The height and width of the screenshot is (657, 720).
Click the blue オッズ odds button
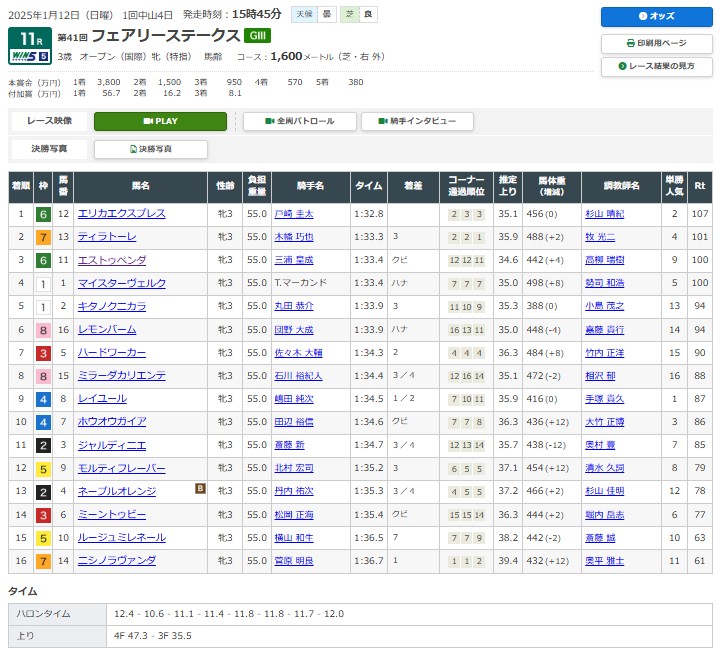656,17
